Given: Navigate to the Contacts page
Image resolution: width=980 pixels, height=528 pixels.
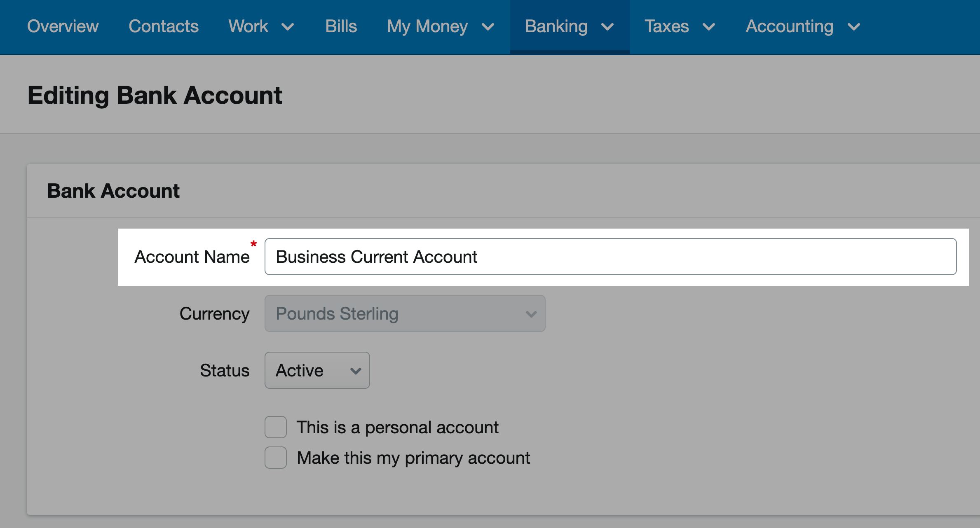Looking at the screenshot, I should point(163,26).
